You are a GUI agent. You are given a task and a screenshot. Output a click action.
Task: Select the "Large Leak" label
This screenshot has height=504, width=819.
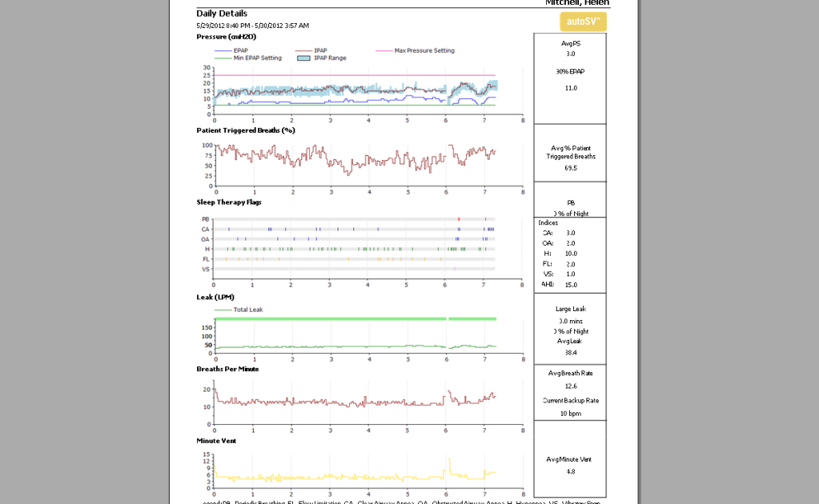(x=570, y=309)
